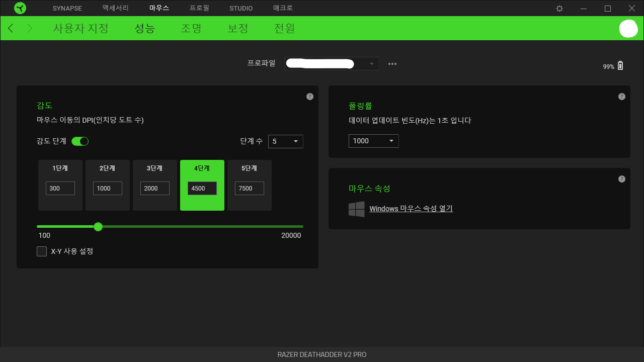Open the 보정 subtab
This screenshot has width=644, height=362.
coord(238,28)
